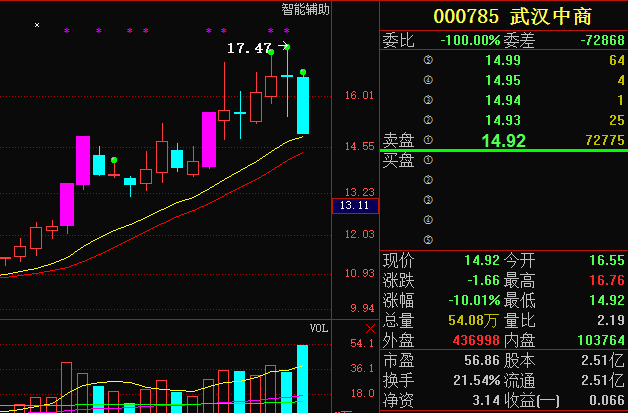628x413 pixels.
Task: Click sell-one volume 72775
Action: pos(605,140)
